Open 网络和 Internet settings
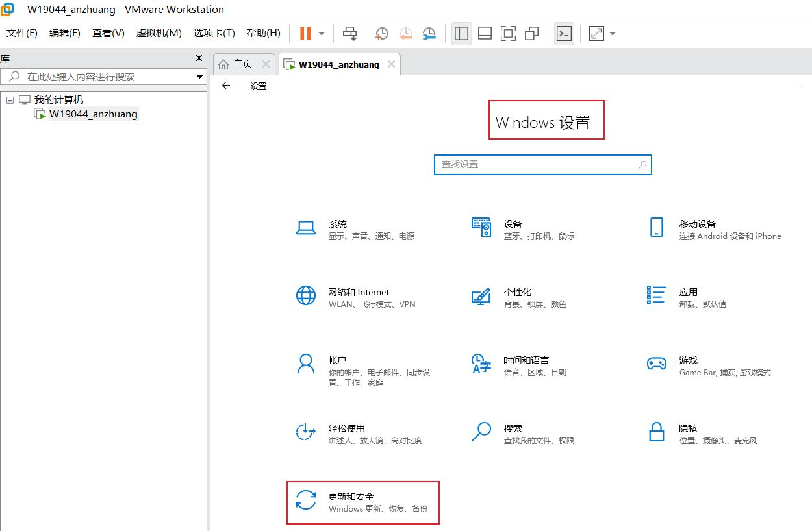Image resolution: width=812 pixels, height=531 pixels. [357, 297]
